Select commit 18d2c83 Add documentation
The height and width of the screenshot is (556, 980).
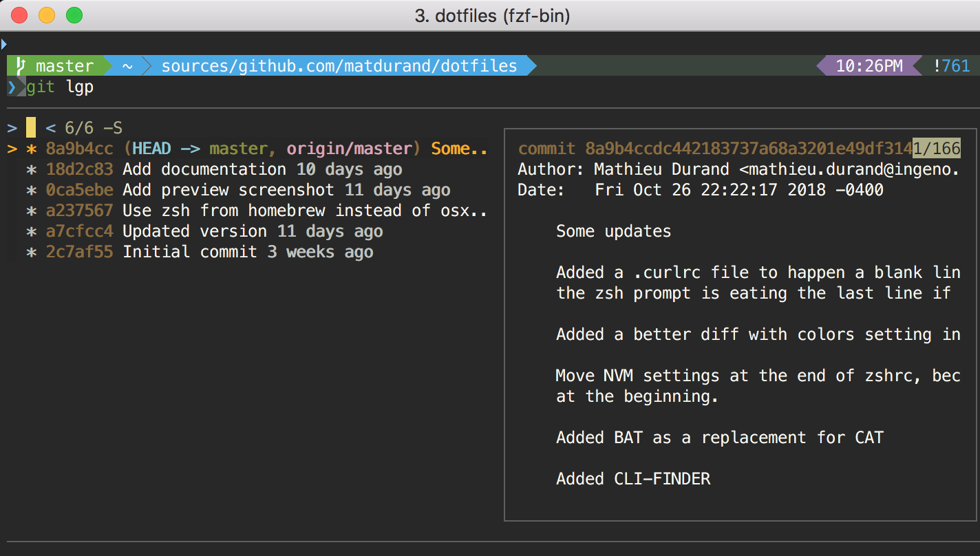click(215, 169)
